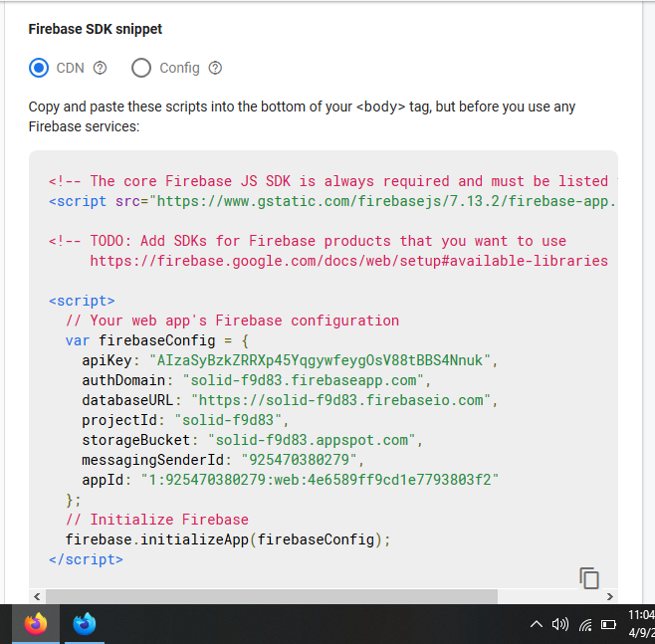655x644 pixels.
Task: Open the volume control in system tray
Action: click(559, 625)
